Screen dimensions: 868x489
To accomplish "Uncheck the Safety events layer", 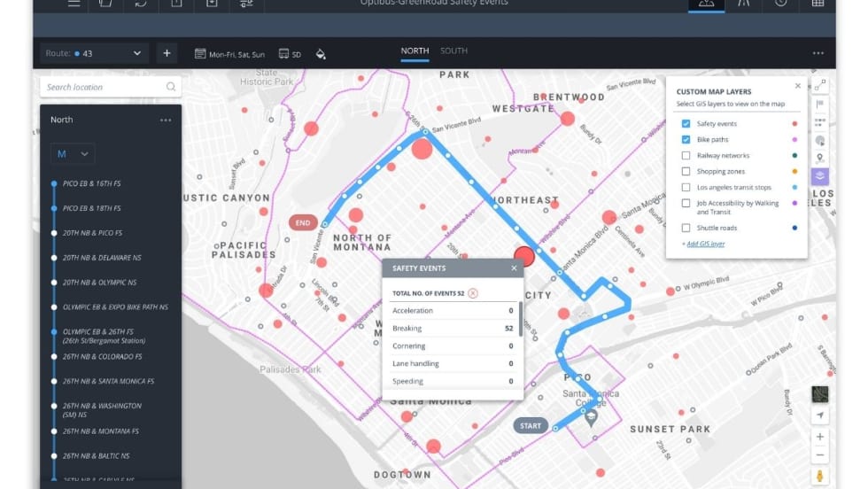I will tap(686, 124).
